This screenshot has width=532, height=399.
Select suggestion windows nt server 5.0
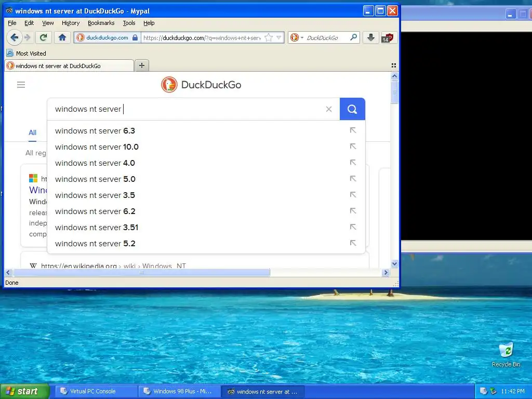pos(206,179)
